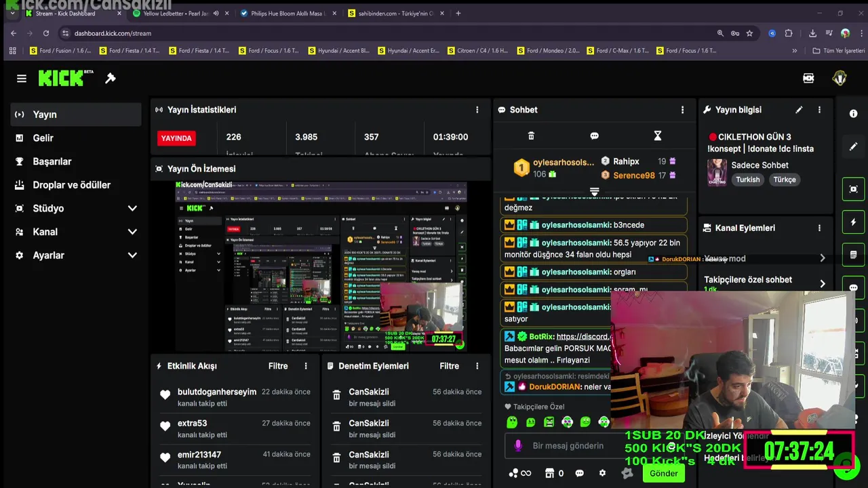Open the user avatar in the top right
Viewport: 868px width, 488px height.
840,78
